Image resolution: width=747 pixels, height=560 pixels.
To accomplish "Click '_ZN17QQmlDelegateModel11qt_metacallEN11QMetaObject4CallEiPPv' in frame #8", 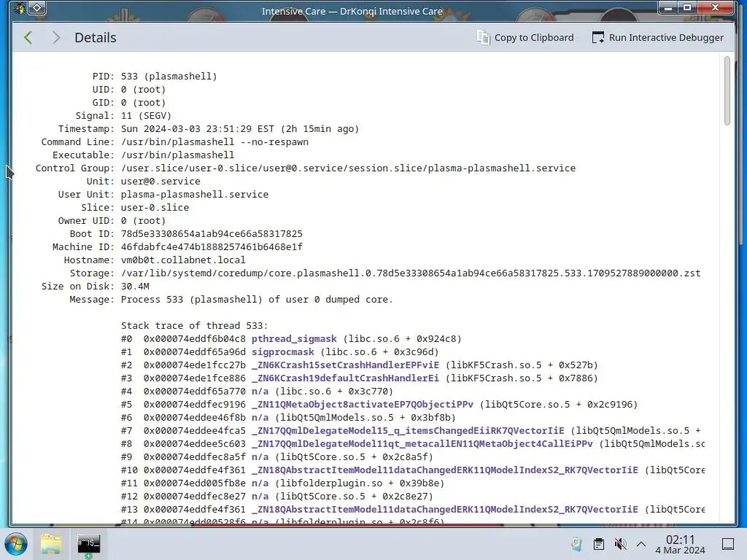I will [x=422, y=443].
